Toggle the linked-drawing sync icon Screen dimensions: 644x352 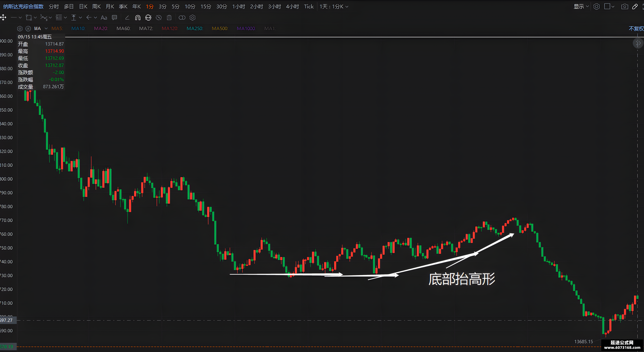coord(148,18)
